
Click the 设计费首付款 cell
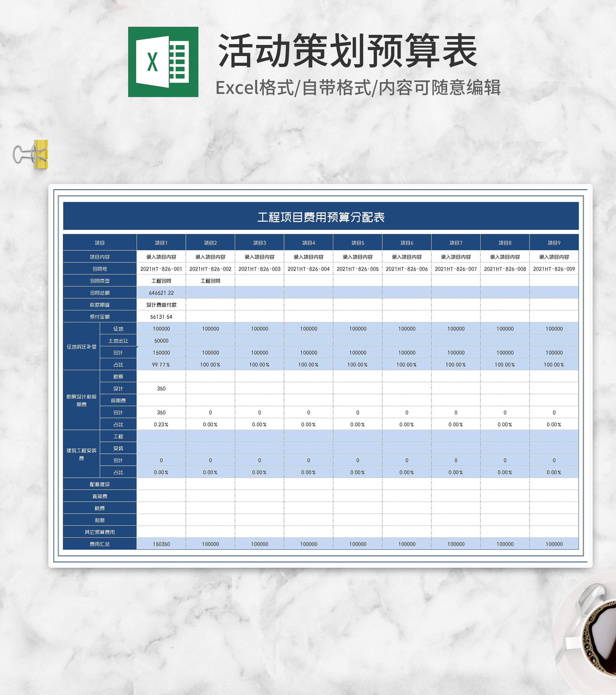click(161, 305)
